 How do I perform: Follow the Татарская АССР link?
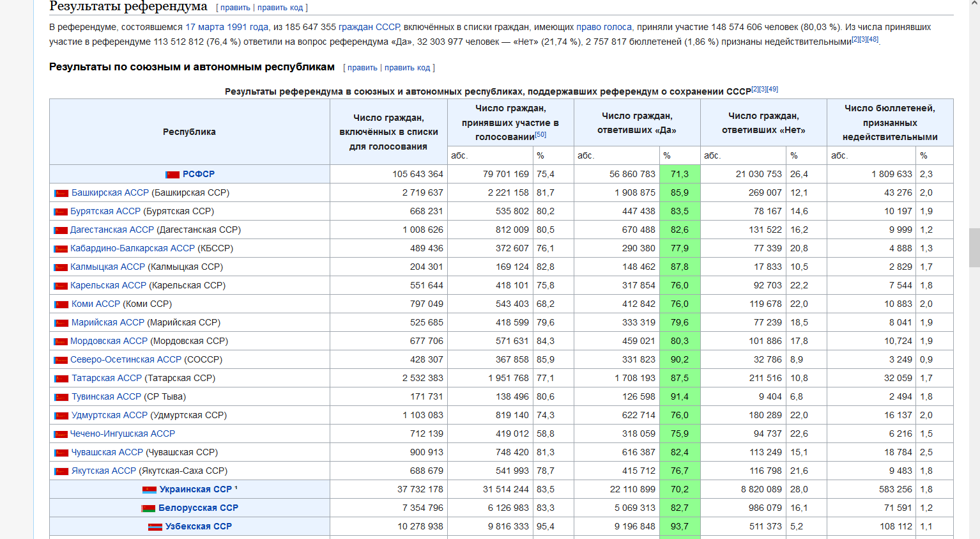tap(107, 378)
